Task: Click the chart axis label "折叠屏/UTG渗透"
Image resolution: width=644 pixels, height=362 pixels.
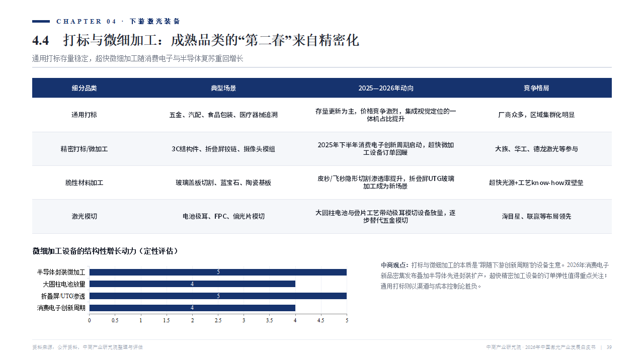Action: click(63, 296)
